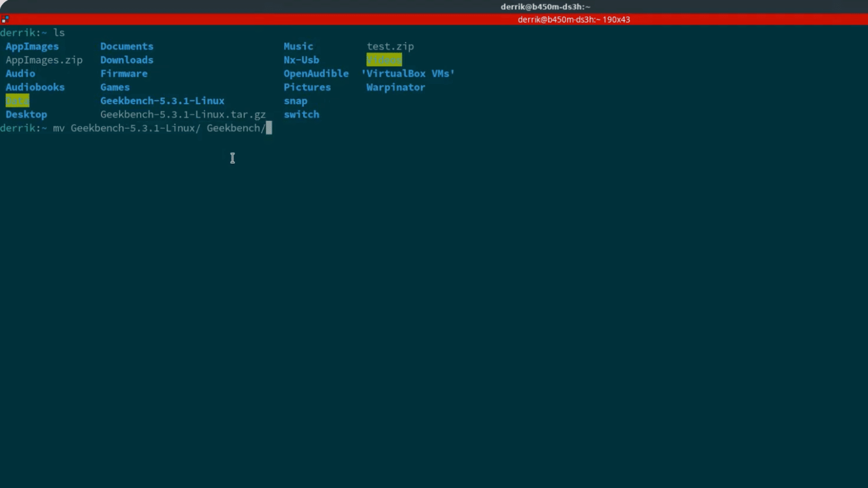Click the 'Nx-Usb' directory name
Viewport: 868px width, 488px height.
(x=302, y=60)
